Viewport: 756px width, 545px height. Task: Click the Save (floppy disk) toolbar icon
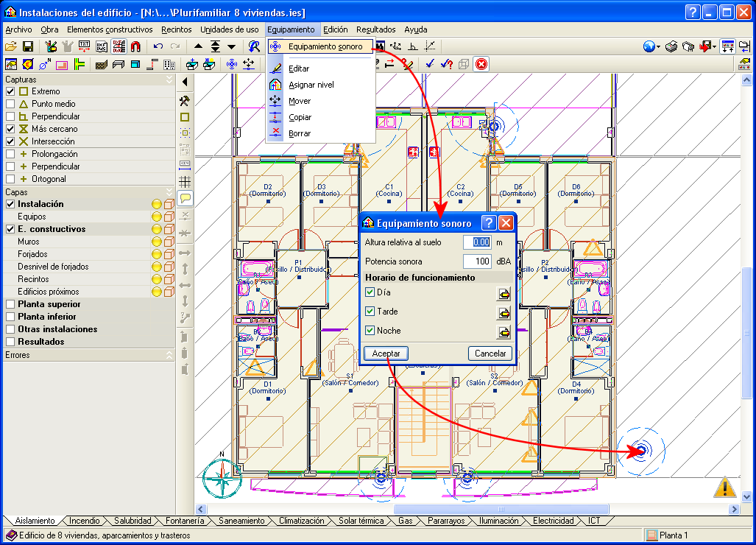point(28,46)
